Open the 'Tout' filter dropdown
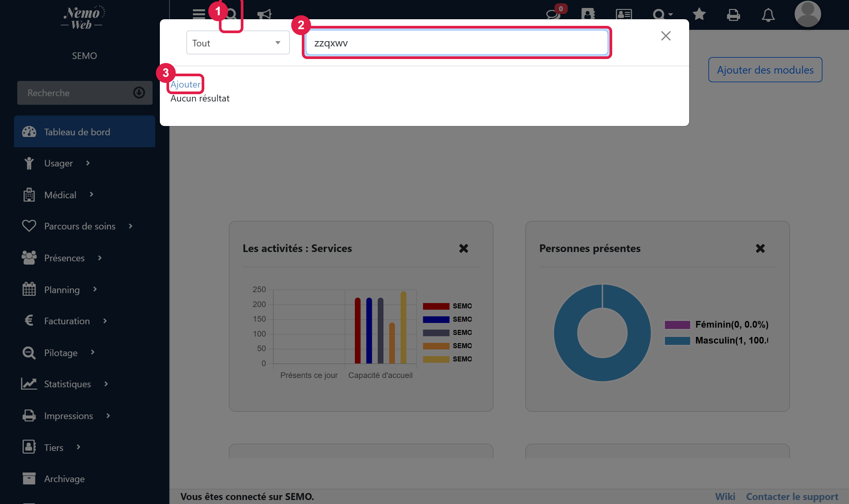Image resolution: width=849 pixels, height=504 pixels. click(238, 43)
